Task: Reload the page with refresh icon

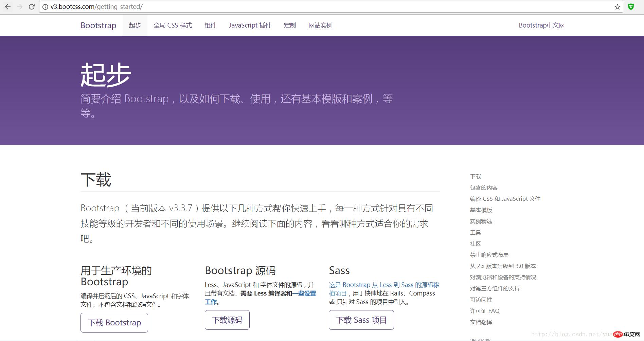Action: 32,7
